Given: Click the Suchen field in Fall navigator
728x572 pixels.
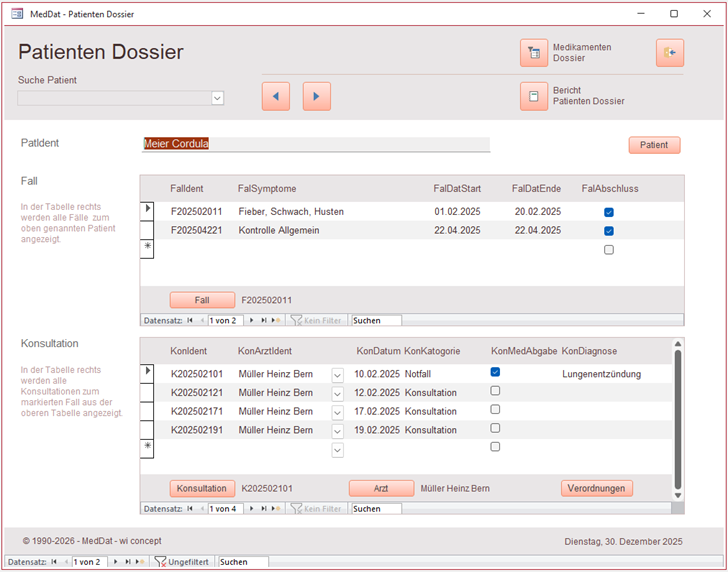Looking at the screenshot, I should coord(376,320).
